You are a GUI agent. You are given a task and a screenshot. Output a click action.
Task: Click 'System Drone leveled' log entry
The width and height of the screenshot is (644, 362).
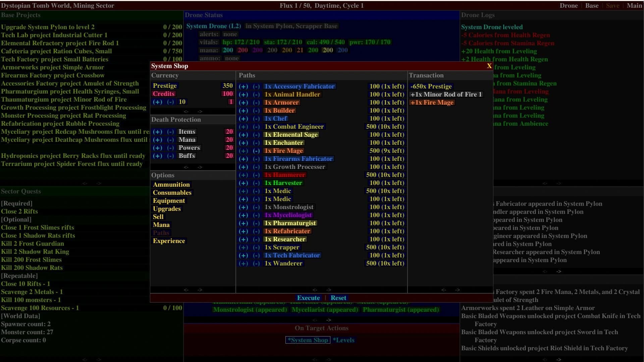pos(492,27)
